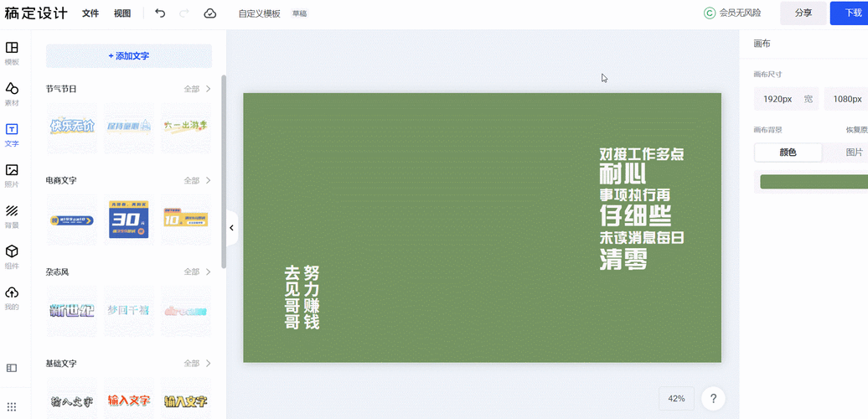Expand 杂志风 section via 全部 arrow

point(198,272)
